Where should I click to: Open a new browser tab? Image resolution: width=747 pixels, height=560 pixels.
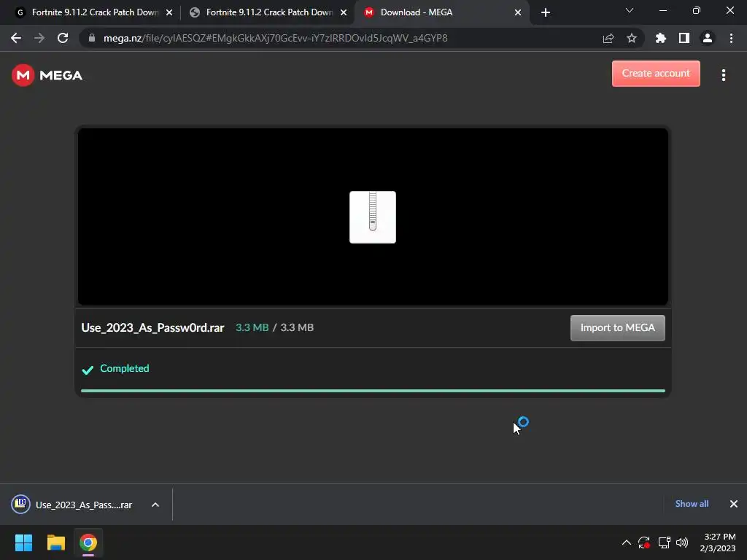(546, 12)
